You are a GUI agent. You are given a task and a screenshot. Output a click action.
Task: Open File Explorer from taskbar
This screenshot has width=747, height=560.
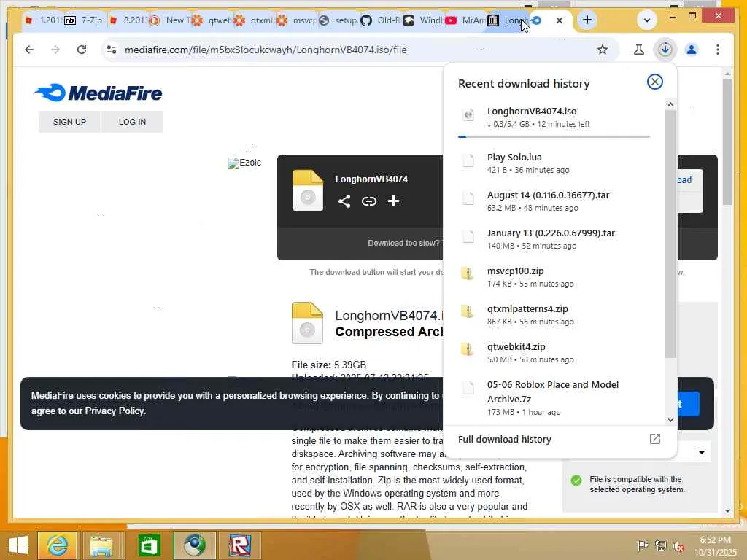click(x=101, y=545)
